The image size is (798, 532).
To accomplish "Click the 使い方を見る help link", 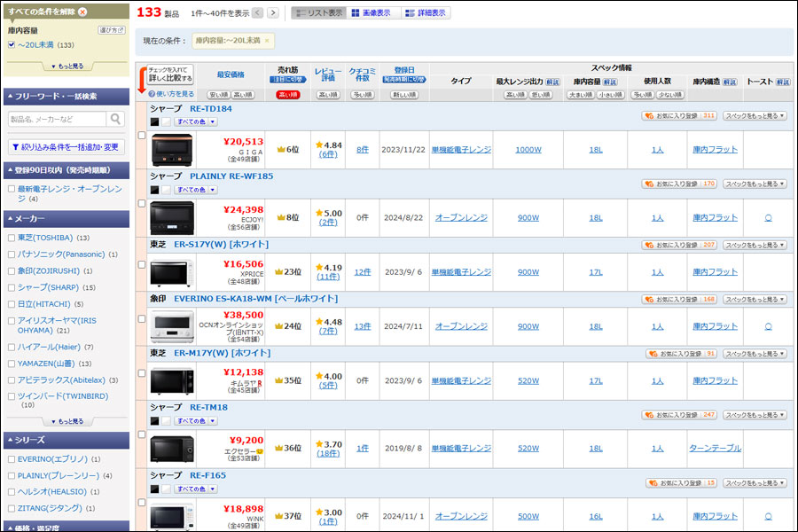I will [x=171, y=94].
